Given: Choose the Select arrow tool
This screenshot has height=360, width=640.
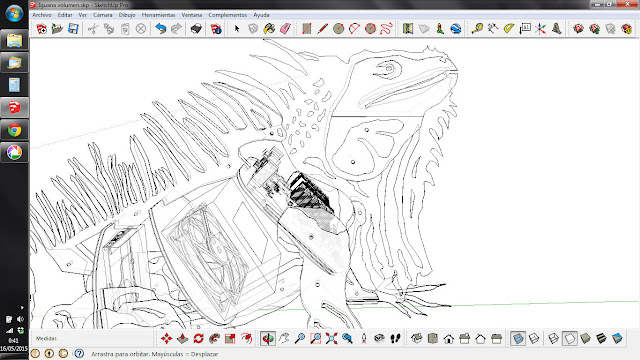Looking at the screenshot, I should (x=237, y=29).
